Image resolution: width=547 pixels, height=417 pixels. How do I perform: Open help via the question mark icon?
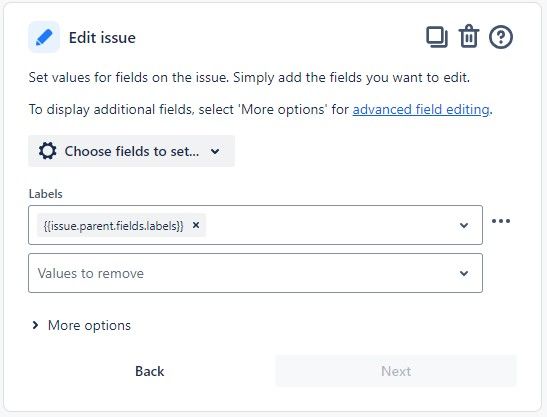(x=501, y=37)
